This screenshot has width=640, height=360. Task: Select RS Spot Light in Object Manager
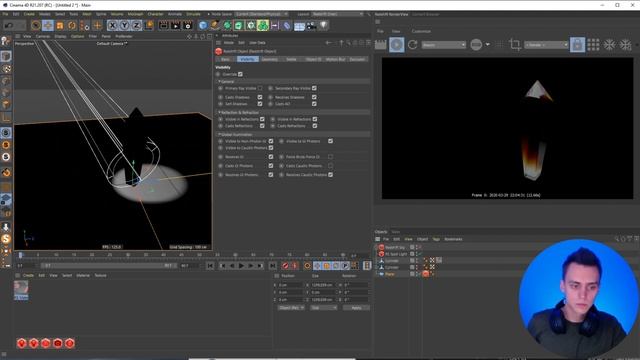click(x=396, y=254)
